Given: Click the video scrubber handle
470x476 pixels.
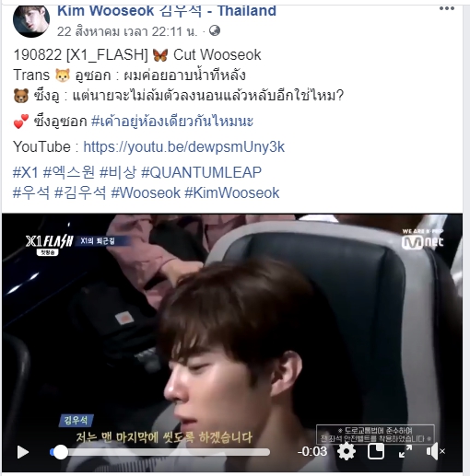Looking at the screenshot, I should coord(61,452).
